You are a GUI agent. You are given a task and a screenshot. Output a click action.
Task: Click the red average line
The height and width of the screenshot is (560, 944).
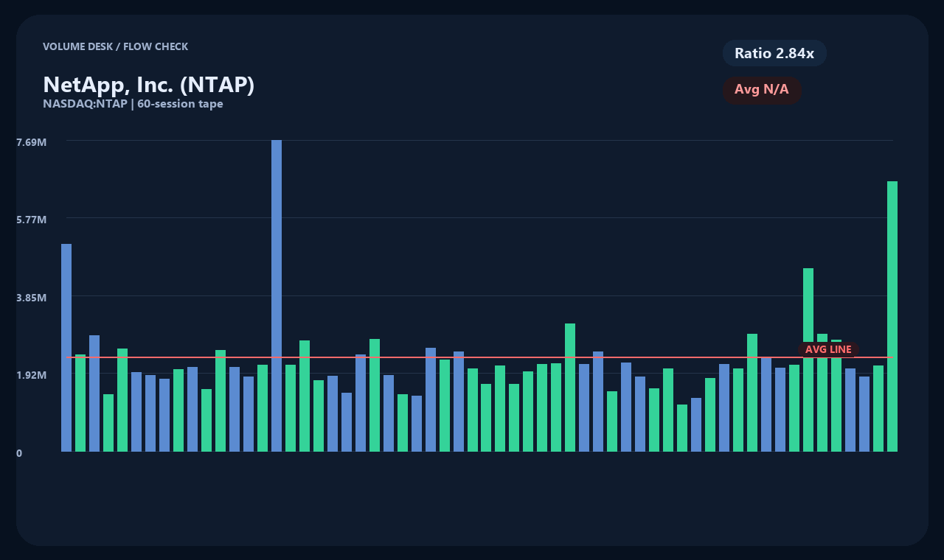[479, 357]
